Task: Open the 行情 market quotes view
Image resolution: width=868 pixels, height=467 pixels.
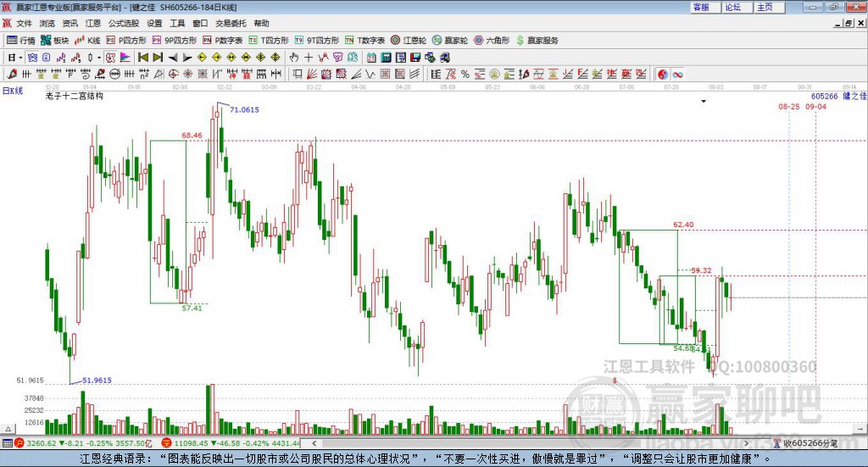Action: click(x=21, y=41)
